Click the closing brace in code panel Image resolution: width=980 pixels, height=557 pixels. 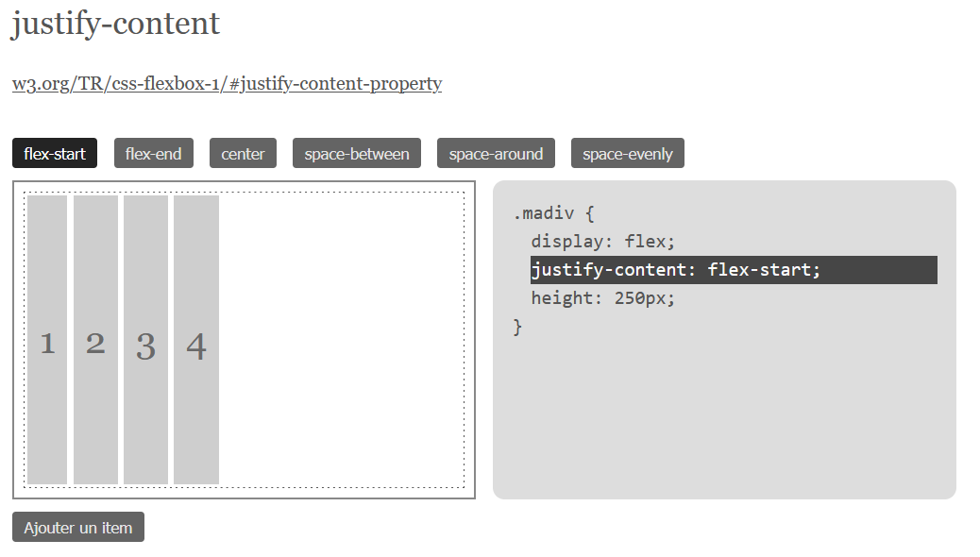click(517, 327)
